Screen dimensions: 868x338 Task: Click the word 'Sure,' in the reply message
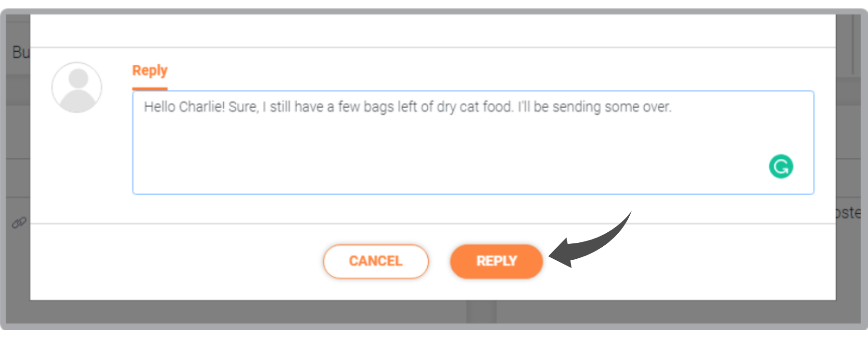(244, 107)
